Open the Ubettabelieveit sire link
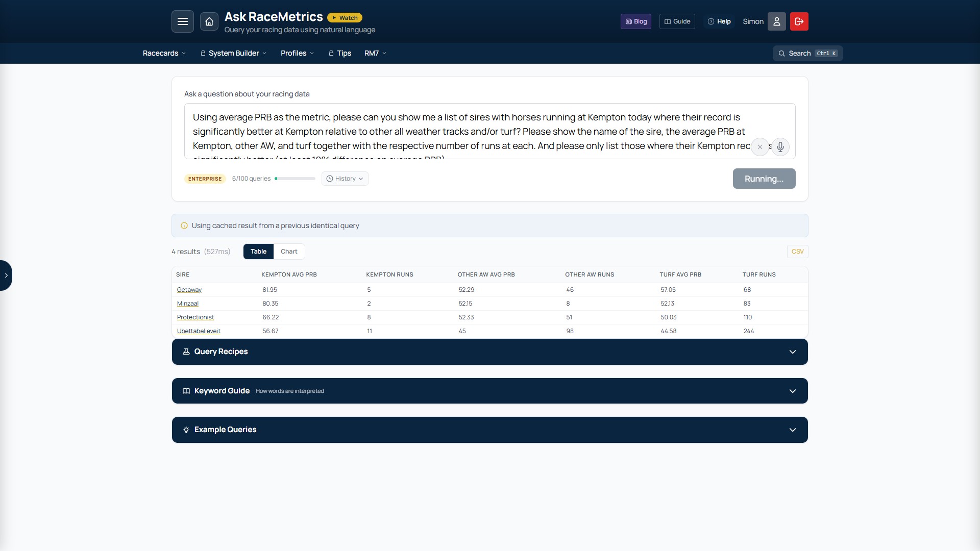Viewport: 980px width, 551px height. [x=199, y=331]
